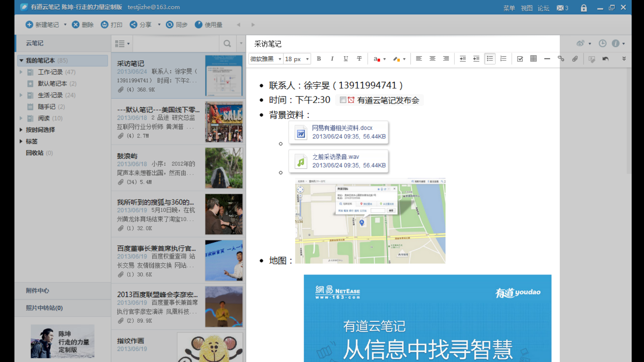Screen dimensions: 644x362
Task: Check usage with the 使用量 button
Action: pyautogui.click(x=209, y=24)
